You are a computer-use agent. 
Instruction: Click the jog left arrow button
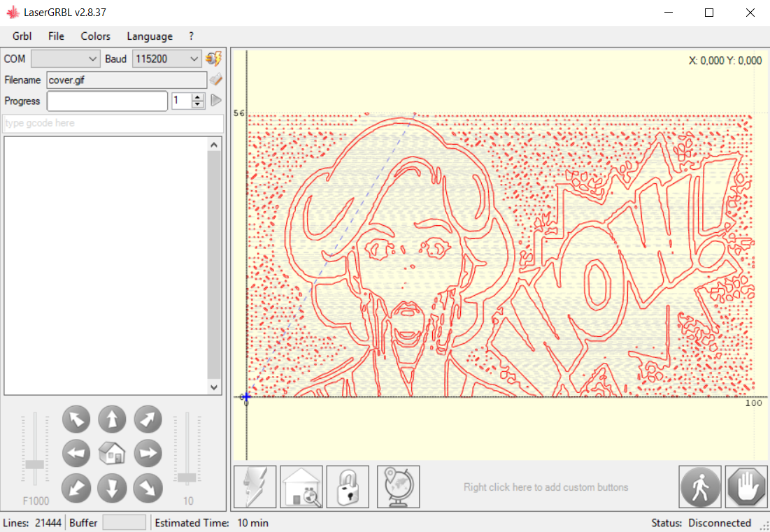[x=76, y=453]
